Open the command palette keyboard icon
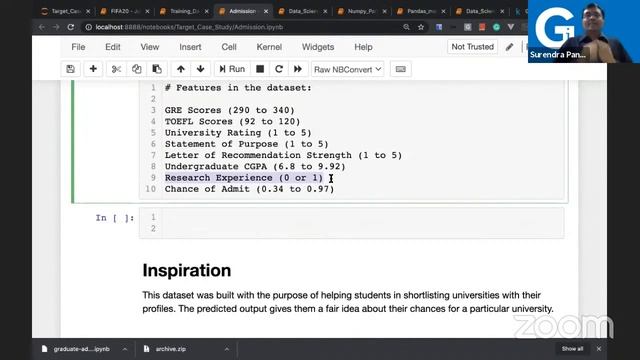 (x=400, y=69)
